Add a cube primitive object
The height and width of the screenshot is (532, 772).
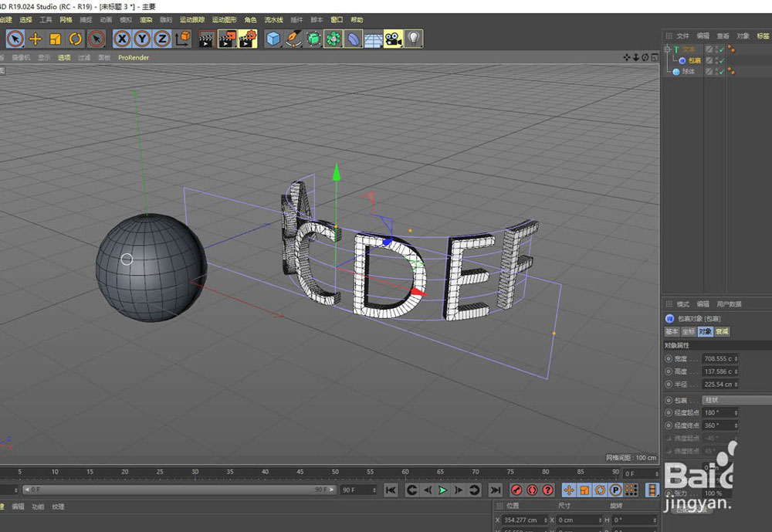[x=273, y=39]
